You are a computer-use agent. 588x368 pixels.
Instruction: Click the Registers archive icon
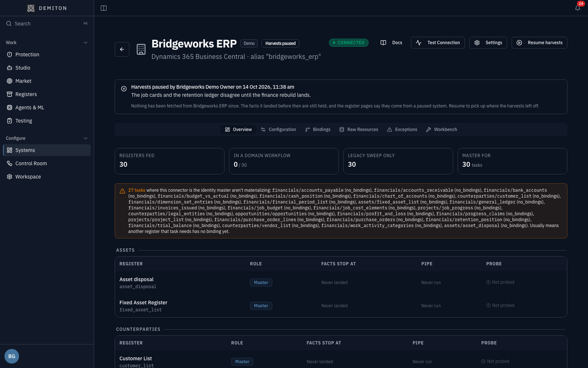click(x=10, y=94)
